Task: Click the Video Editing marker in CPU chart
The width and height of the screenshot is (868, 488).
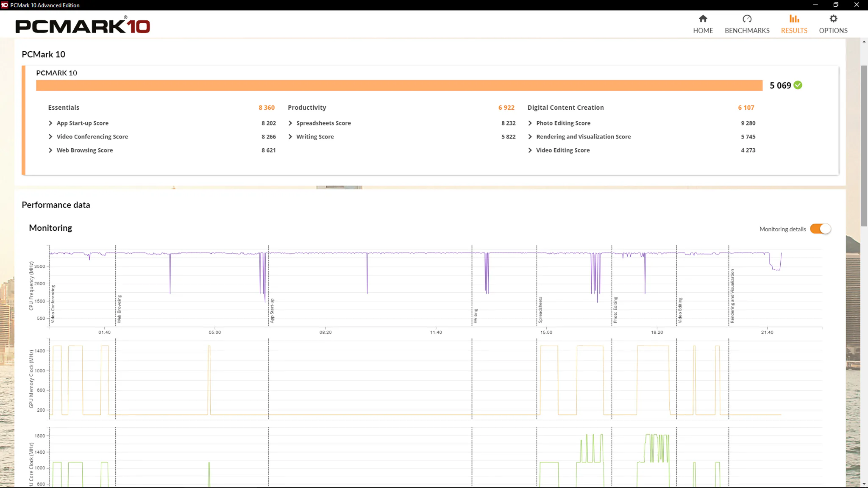Action: [x=680, y=311]
